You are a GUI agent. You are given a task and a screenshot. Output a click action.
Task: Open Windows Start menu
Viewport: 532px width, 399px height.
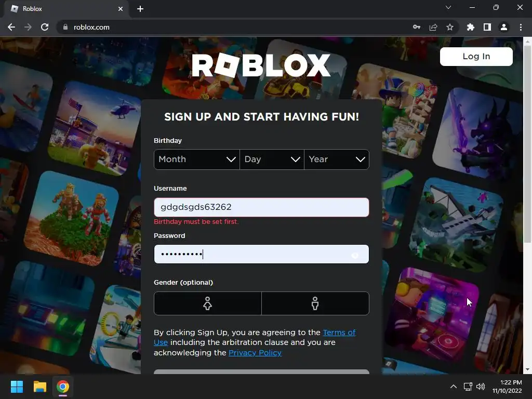click(x=17, y=387)
